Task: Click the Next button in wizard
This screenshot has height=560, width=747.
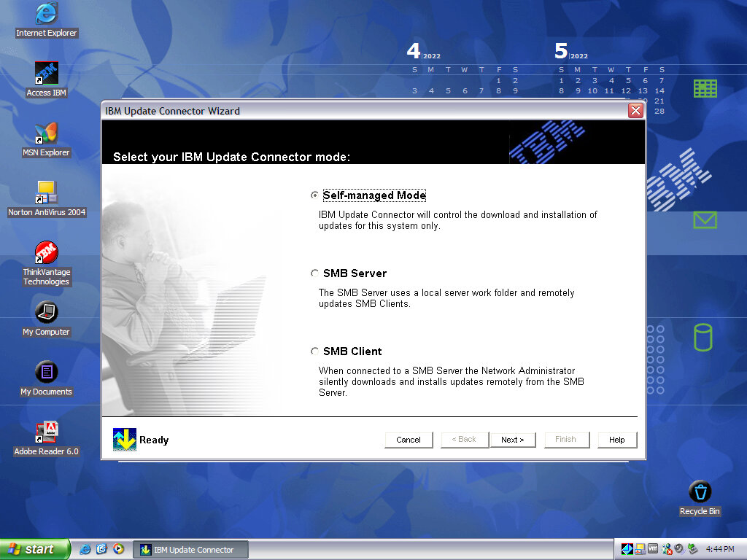Action: coord(512,440)
